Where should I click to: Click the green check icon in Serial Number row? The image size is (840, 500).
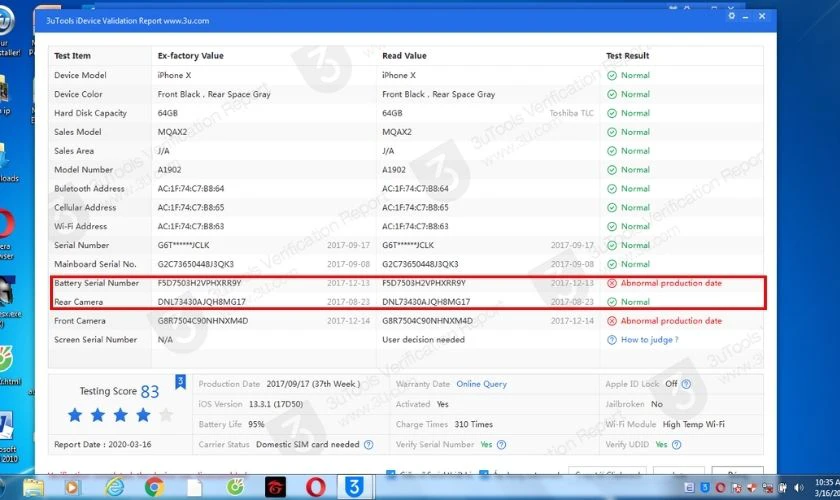(x=612, y=245)
